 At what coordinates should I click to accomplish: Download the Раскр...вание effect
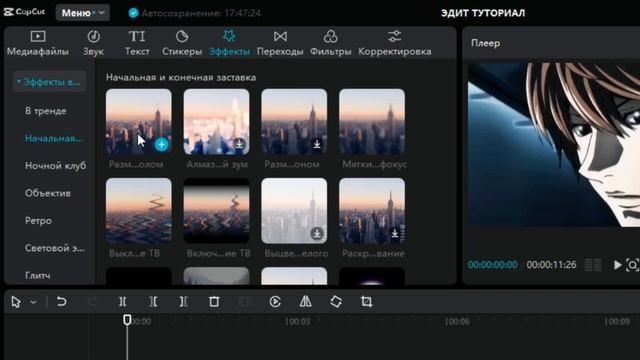[x=395, y=233]
